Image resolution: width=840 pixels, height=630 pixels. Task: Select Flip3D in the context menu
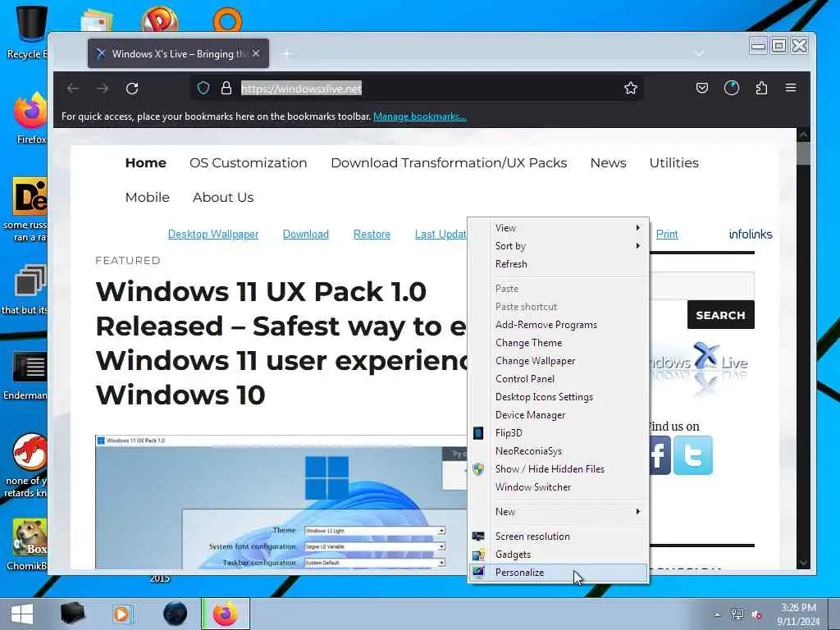(558, 433)
